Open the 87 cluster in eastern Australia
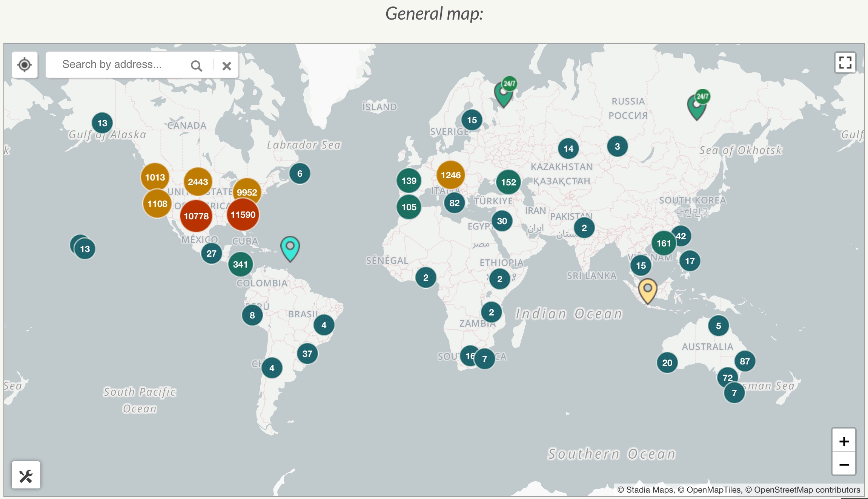Image resolution: width=868 pixels, height=499 pixels. pos(745,361)
